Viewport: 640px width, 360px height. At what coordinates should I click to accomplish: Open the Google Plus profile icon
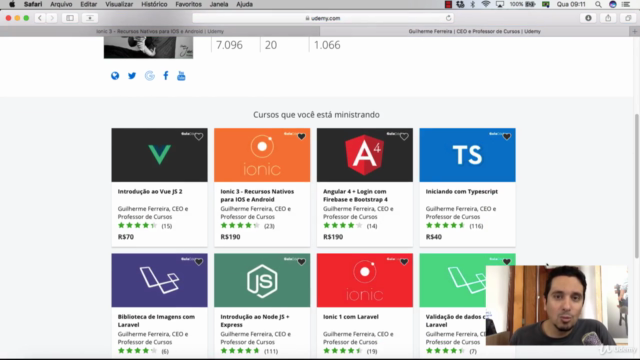click(x=150, y=76)
